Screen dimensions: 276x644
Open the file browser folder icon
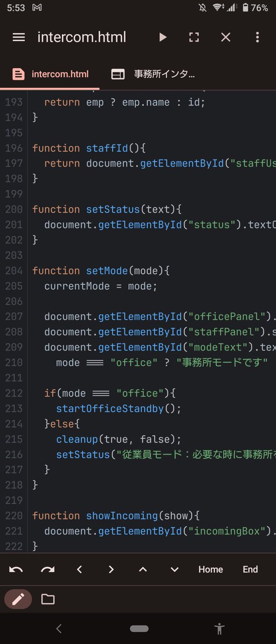pyautogui.click(x=48, y=599)
